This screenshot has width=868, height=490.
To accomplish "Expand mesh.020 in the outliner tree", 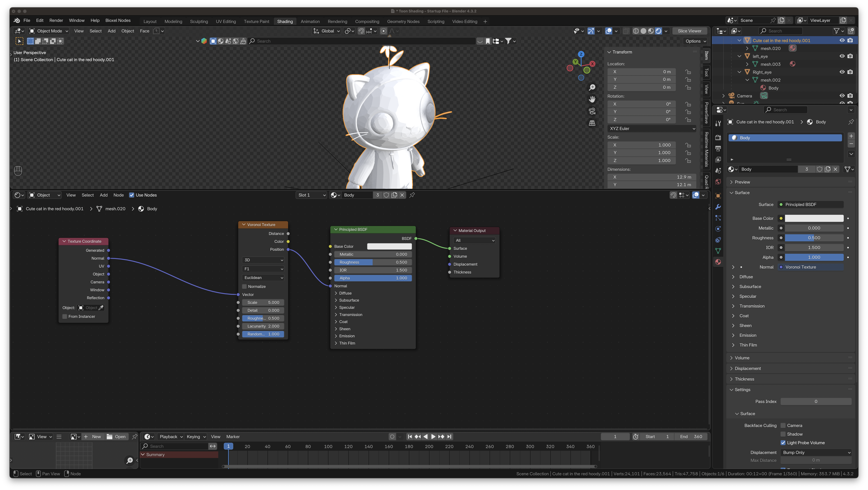I will [x=747, y=49].
